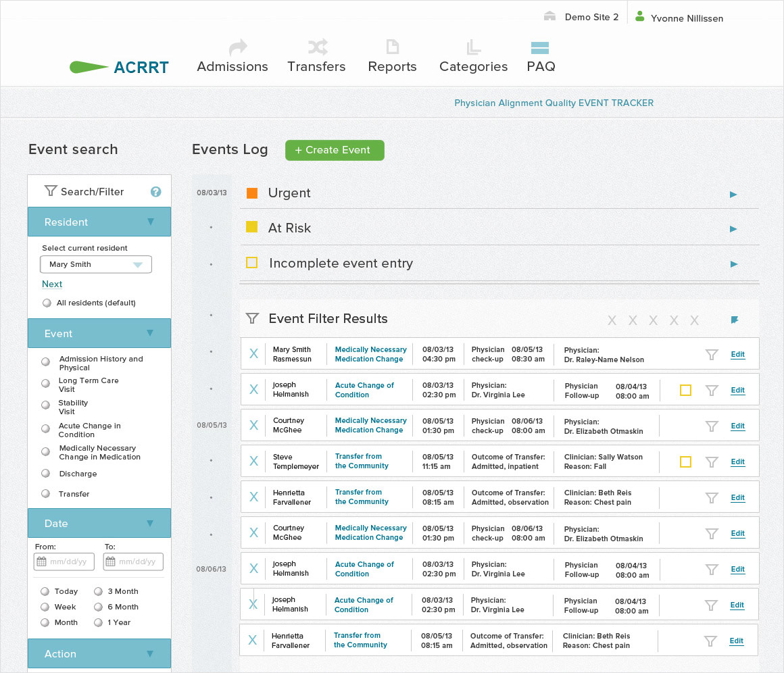Expand the Urgent events section

point(733,195)
